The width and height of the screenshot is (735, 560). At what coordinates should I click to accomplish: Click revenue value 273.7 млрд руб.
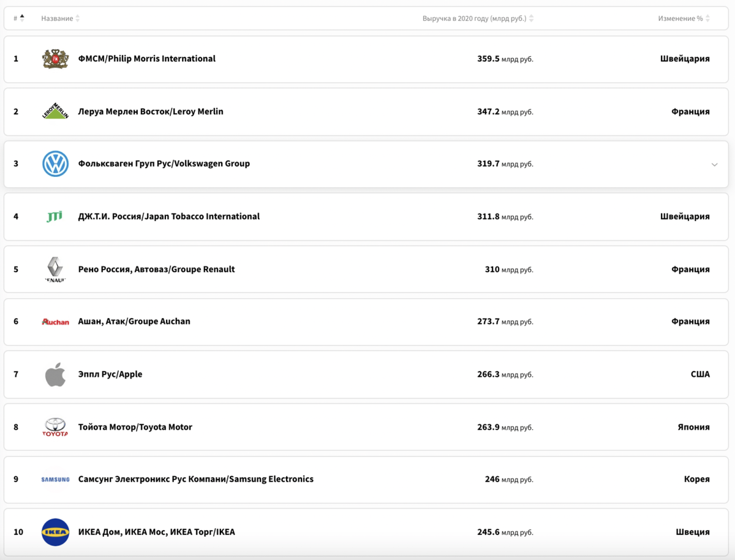pos(505,321)
